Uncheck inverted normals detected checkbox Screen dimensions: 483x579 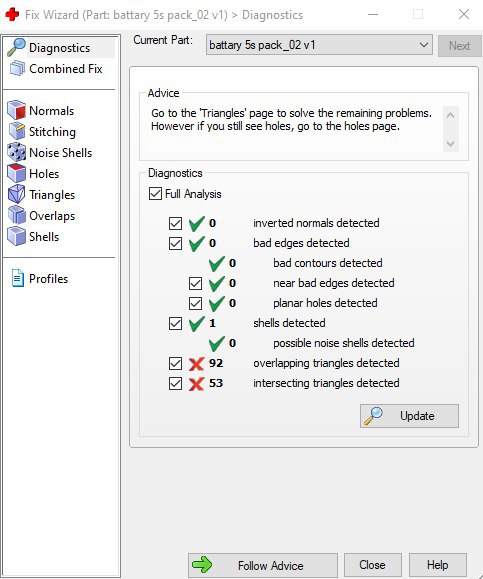coord(175,223)
